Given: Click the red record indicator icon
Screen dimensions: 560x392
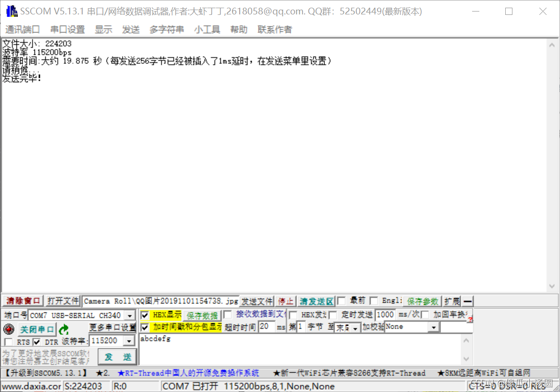Looking at the screenshot, I should pyautogui.click(x=8, y=330).
